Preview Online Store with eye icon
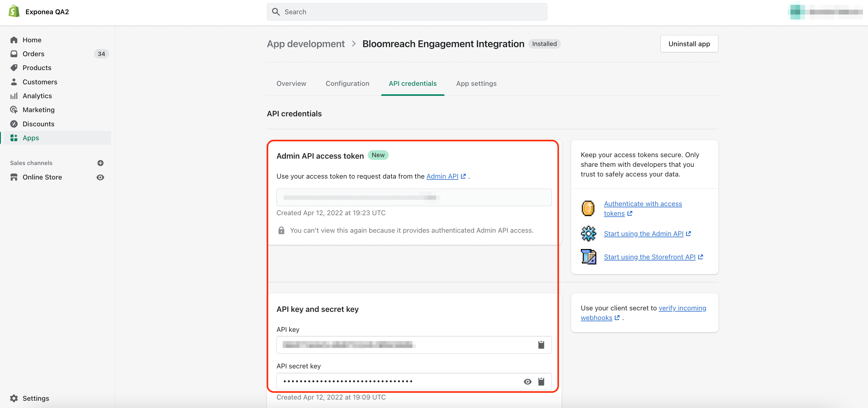This screenshot has height=408, width=868. (x=100, y=177)
